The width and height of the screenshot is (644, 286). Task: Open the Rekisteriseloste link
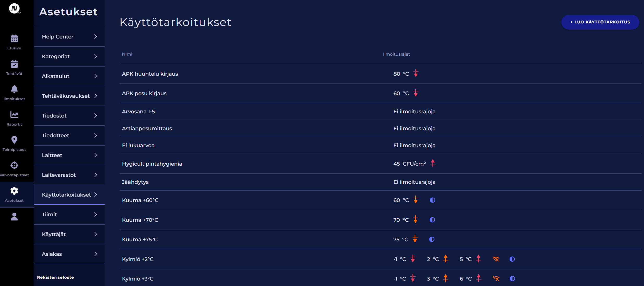(x=55, y=277)
